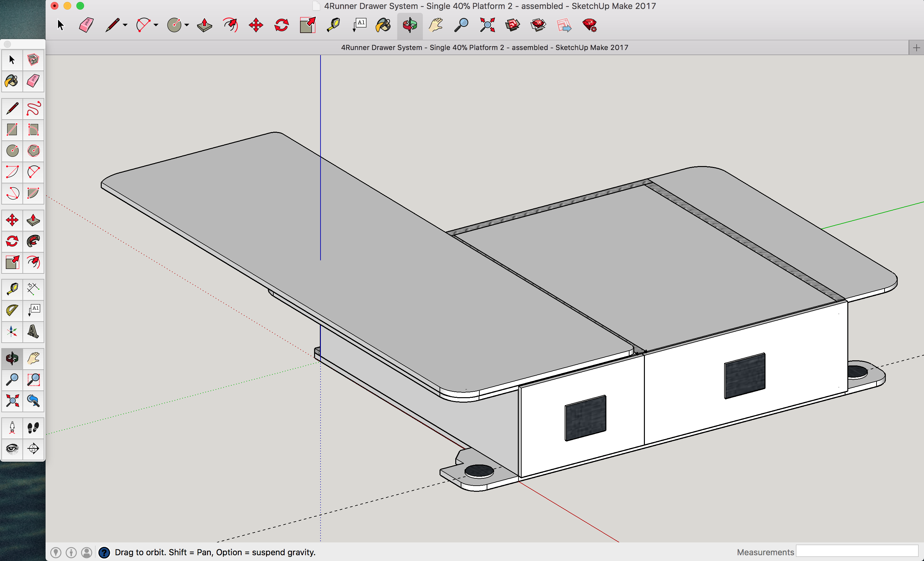
Task: Select the Follow Me tool in side palette
Action: tap(33, 241)
